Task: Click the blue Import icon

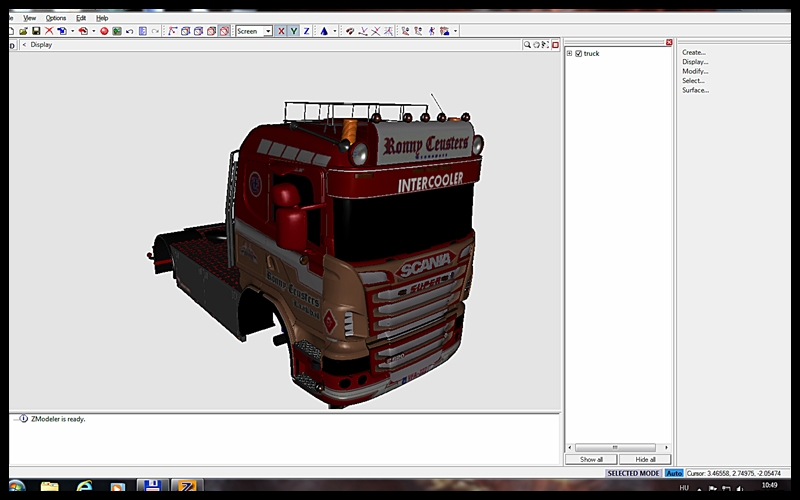Action: pos(62,31)
